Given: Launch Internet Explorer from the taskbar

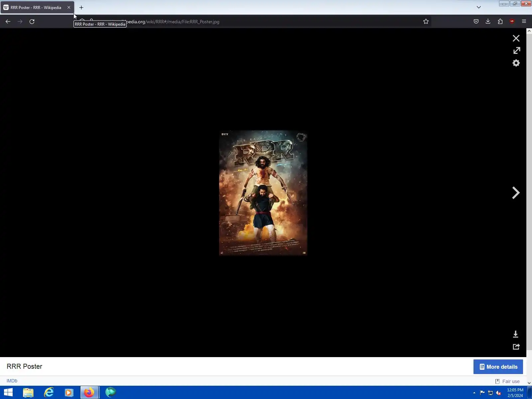Looking at the screenshot, I should (x=49, y=392).
